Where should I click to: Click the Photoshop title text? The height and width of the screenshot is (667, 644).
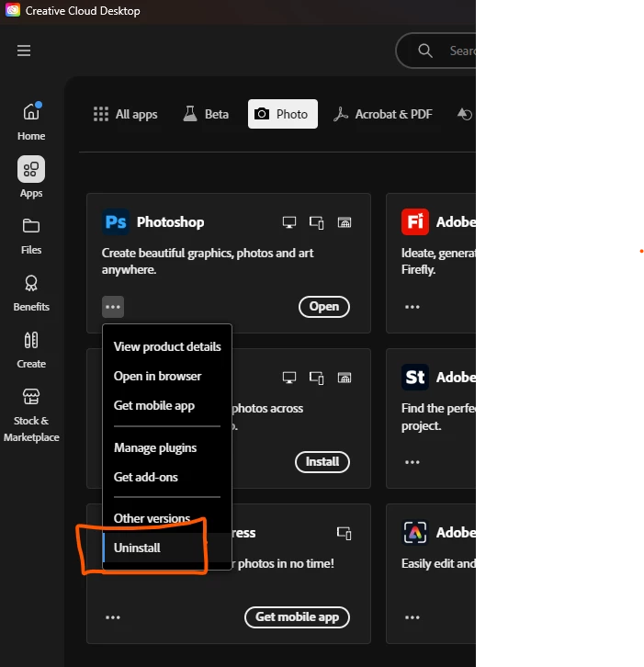(x=170, y=222)
